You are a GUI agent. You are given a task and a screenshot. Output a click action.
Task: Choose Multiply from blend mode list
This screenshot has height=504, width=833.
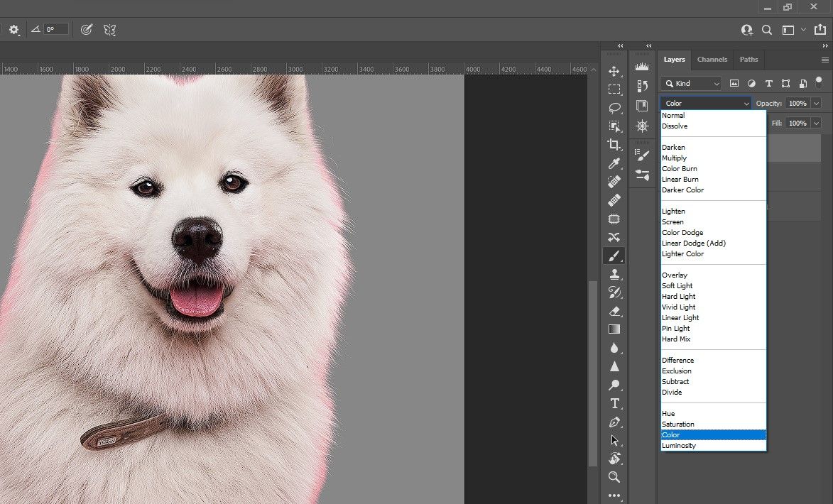[674, 158]
